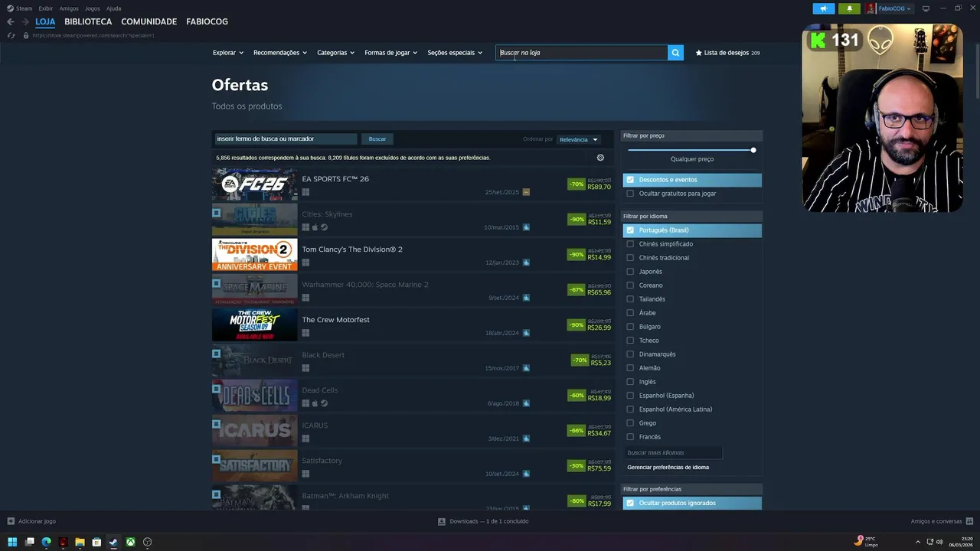
Task: Collapse the Filtrar por idioma section header
Action: (692, 217)
